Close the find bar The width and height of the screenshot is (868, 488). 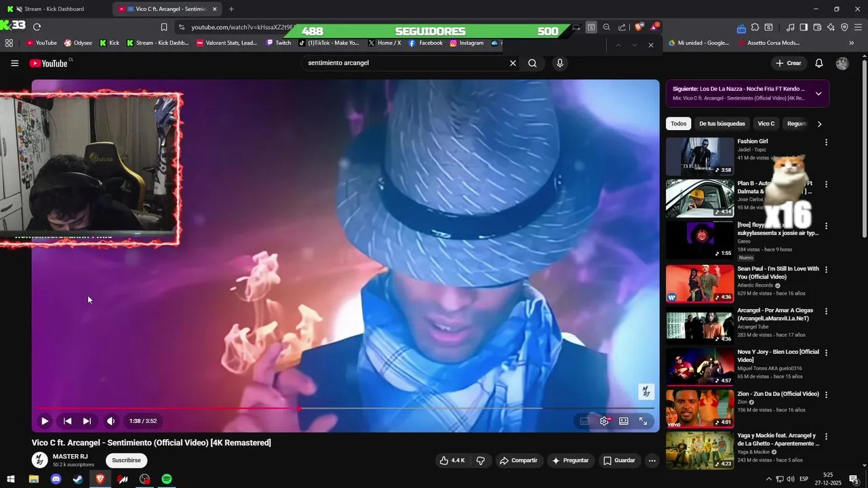(650, 45)
